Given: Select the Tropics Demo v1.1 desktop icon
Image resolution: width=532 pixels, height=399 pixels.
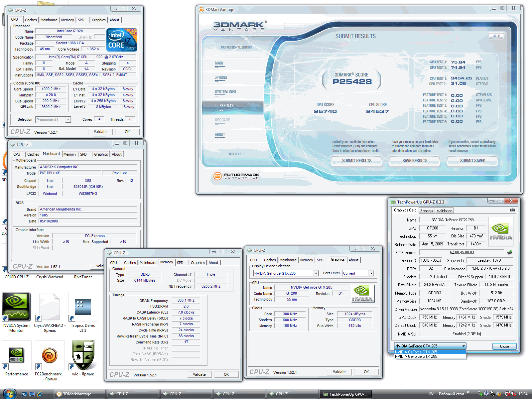Looking at the screenshot, I should pyautogui.click(x=83, y=307).
